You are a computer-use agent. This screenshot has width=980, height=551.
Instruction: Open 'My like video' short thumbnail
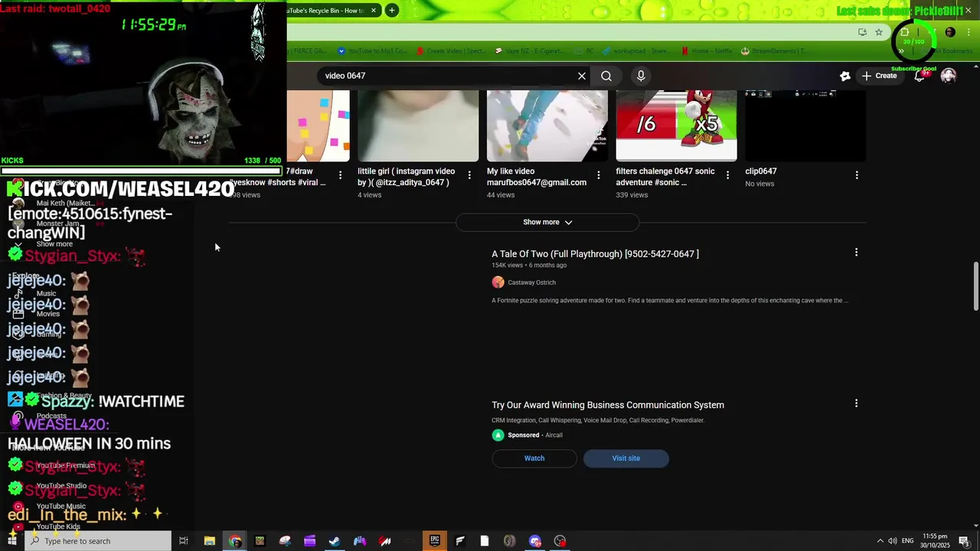[x=547, y=126]
